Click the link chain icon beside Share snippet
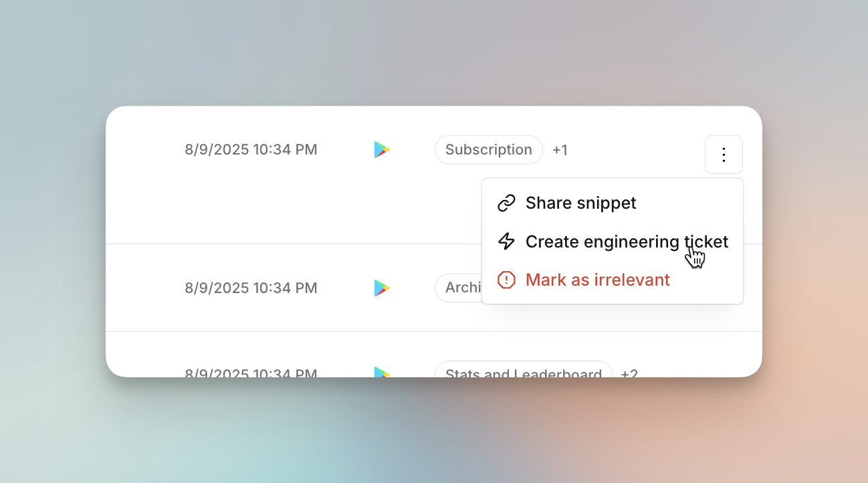Image resolution: width=868 pixels, height=483 pixels. click(x=507, y=203)
